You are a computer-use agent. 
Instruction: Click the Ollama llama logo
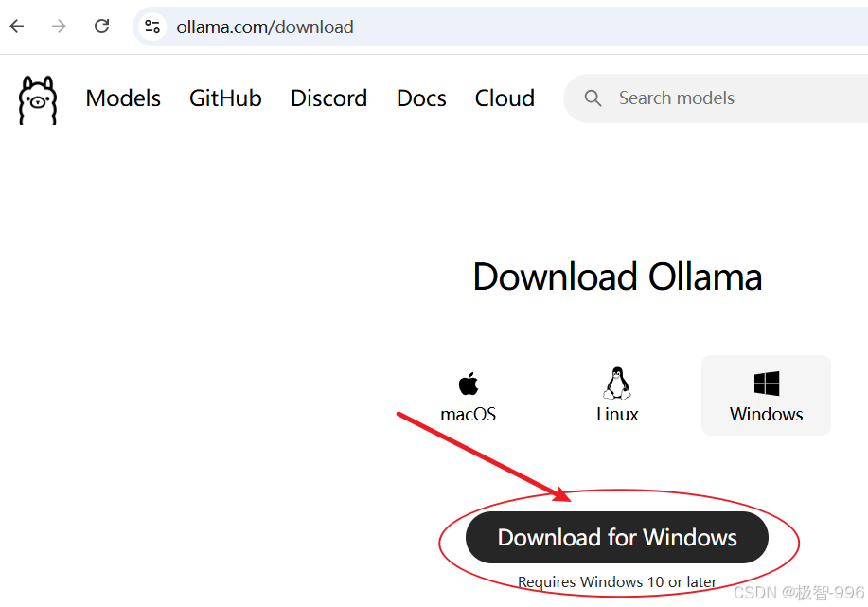tap(38, 99)
